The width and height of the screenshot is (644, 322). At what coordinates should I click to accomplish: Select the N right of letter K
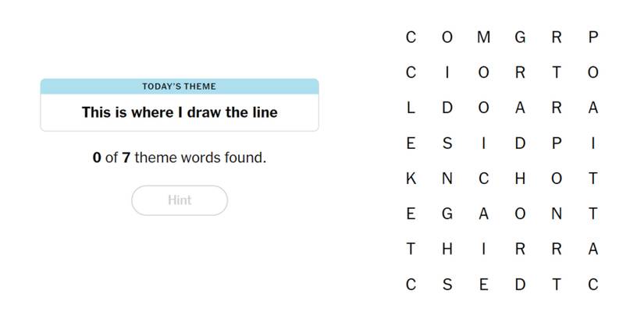click(x=447, y=179)
